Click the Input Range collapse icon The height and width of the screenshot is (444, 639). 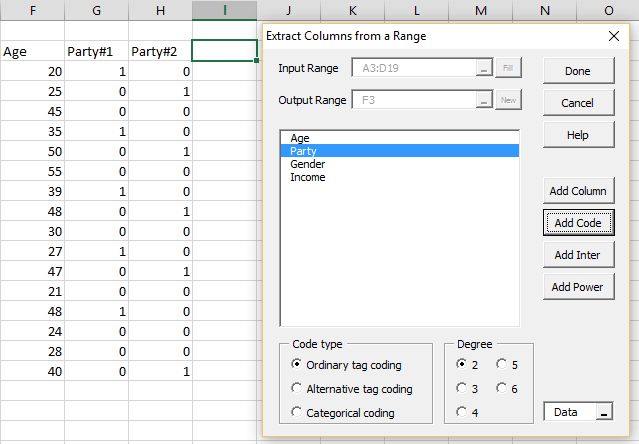click(x=484, y=69)
